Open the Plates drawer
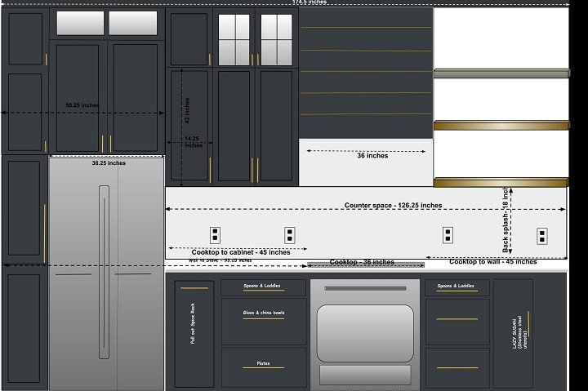 (264, 368)
